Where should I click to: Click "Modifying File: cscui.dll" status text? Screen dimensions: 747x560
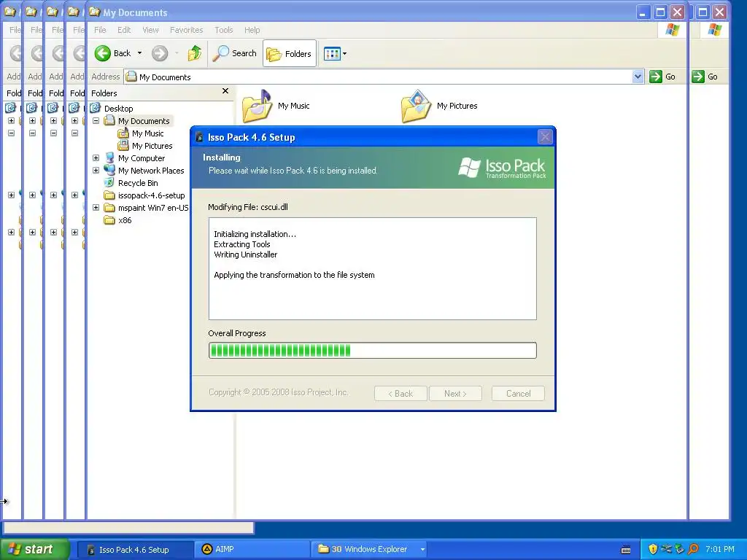248,207
